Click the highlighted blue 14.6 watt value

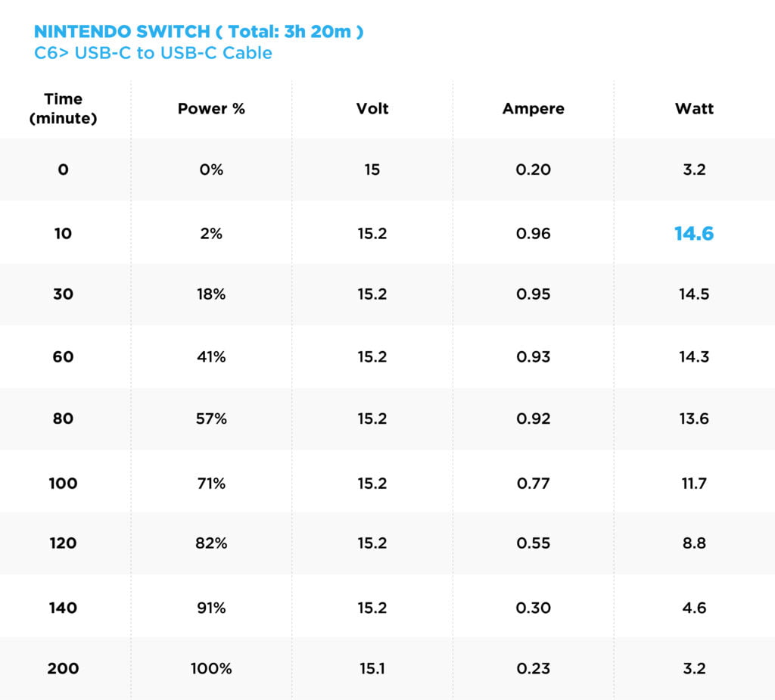(x=694, y=234)
